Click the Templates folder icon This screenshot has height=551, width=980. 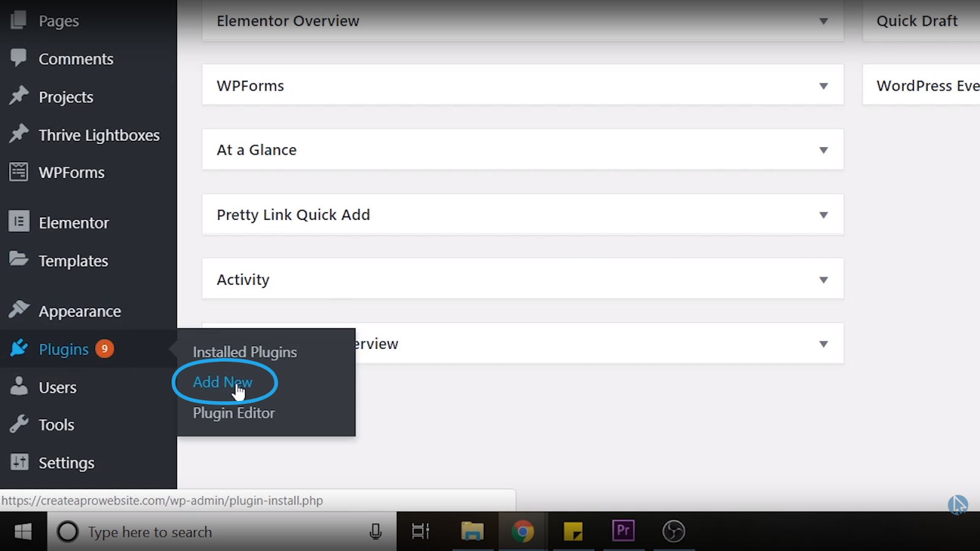(x=18, y=259)
